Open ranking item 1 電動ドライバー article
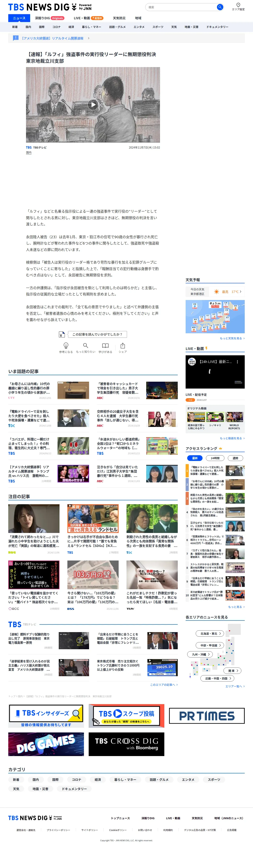The height and width of the screenshot is (868, 253). 215,470
